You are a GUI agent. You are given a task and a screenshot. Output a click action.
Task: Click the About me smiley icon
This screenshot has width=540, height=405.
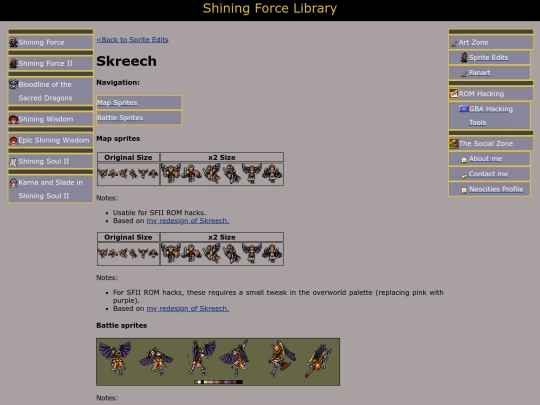tap(464, 159)
